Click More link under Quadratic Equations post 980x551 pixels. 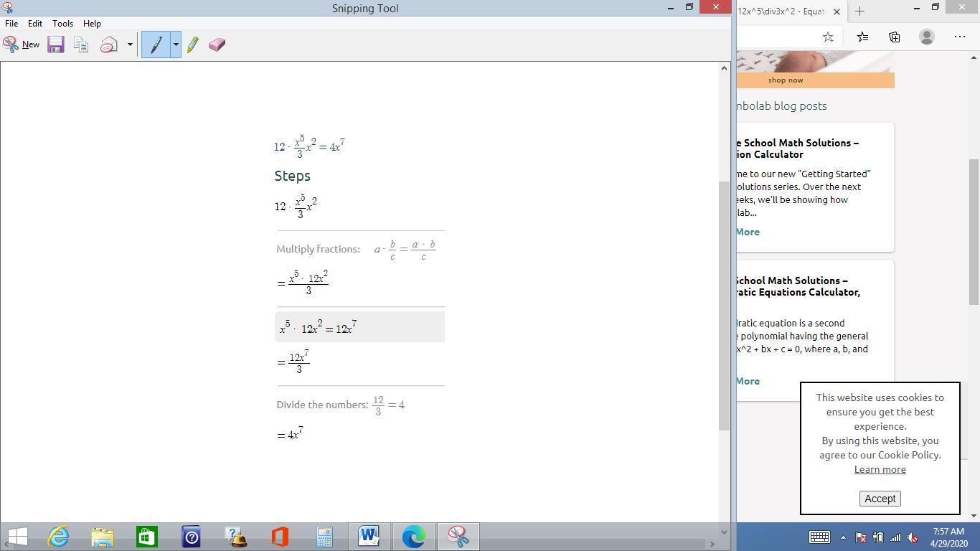[x=748, y=381]
